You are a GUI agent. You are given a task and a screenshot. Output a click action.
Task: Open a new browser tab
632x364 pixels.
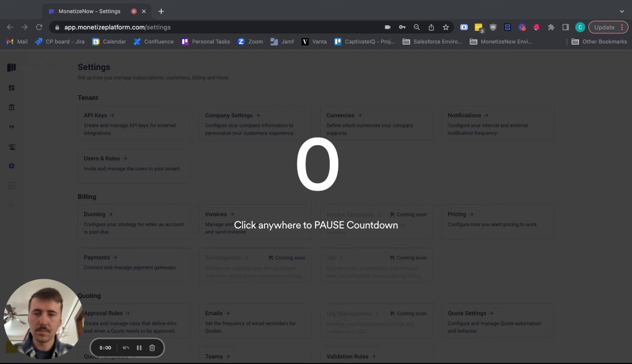pyautogui.click(x=161, y=11)
